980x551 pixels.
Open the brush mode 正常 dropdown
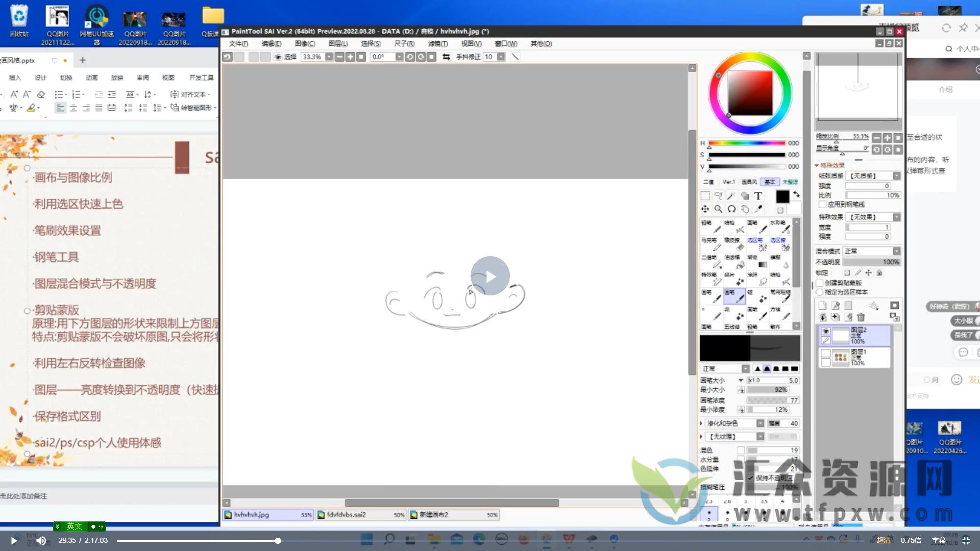(746, 369)
